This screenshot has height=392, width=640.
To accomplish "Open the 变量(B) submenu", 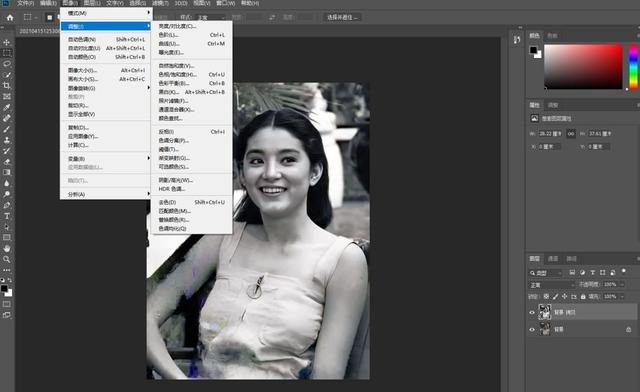I will [106, 158].
